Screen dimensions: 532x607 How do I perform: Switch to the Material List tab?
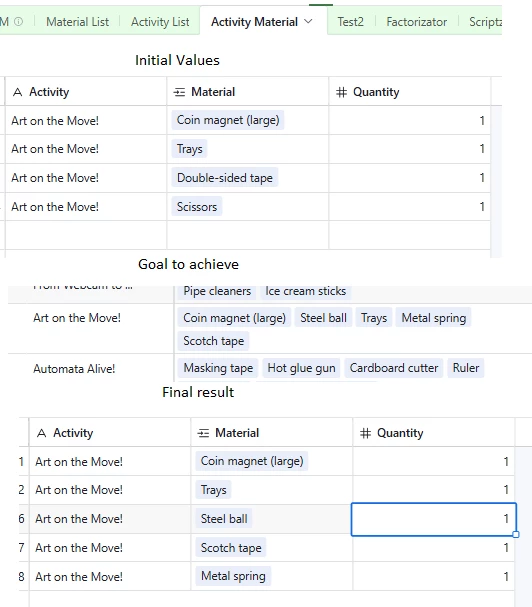pyautogui.click(x=77, y=22)
